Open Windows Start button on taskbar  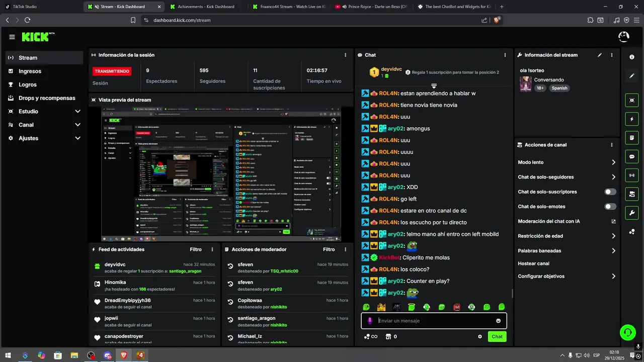[9, 355]
